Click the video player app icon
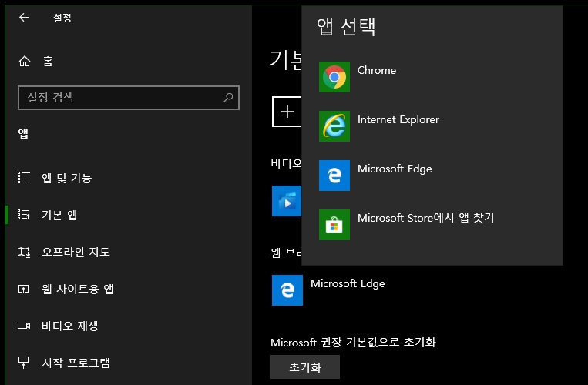Viewport: 588px width, 385px height. coord(287,201)
